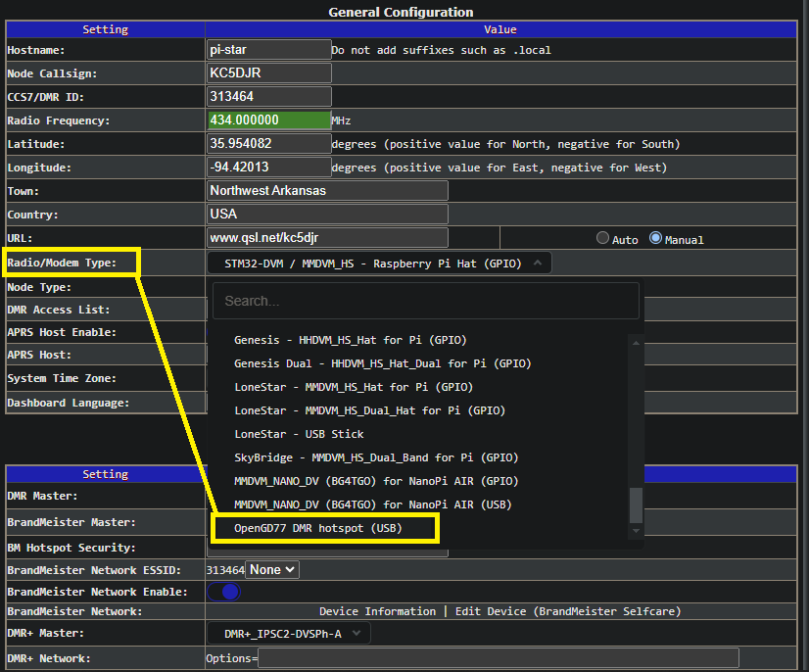The image size is (809, 672).
Task: Click the BM Hotspot Security label
Action: point(71,548)
